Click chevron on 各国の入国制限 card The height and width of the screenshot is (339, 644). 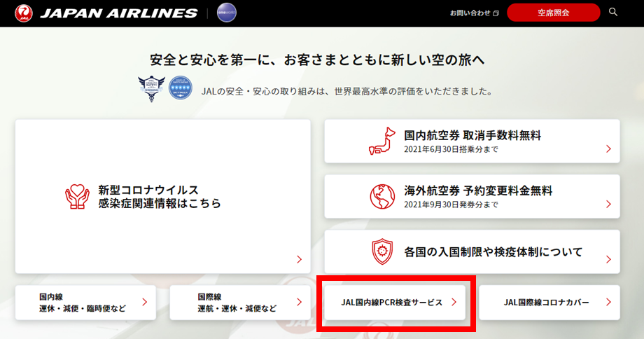coord(609,259)
